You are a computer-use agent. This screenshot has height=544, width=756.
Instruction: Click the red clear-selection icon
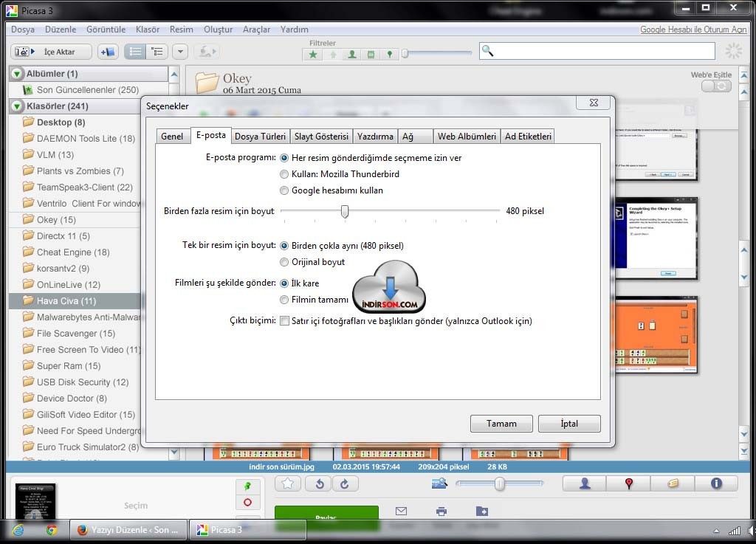click(248, 503)
